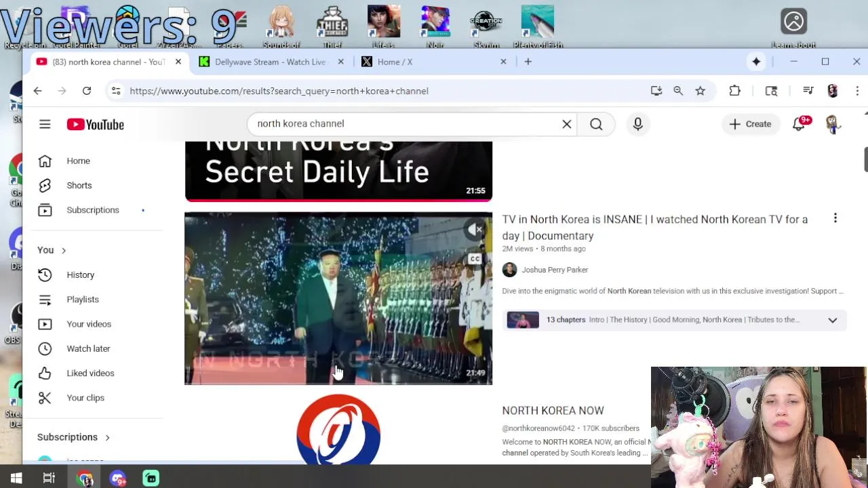Start voice search with the microphone

coord(637,124)
